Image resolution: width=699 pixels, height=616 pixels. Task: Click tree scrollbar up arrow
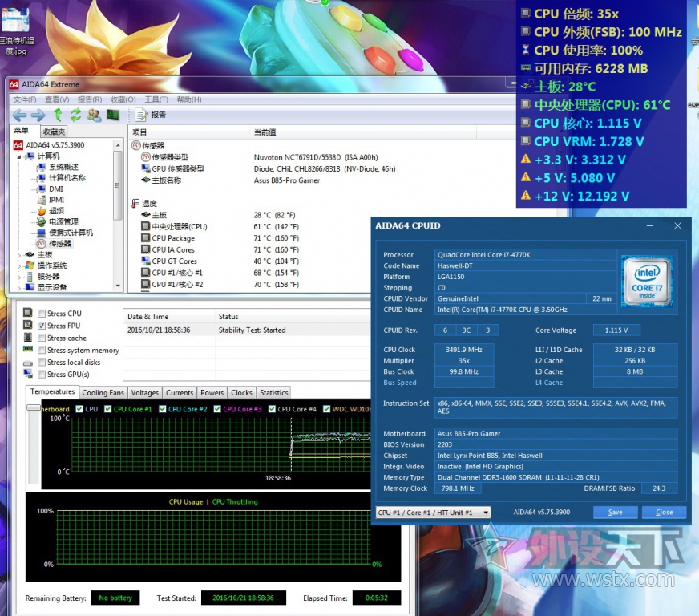point(118,145)
